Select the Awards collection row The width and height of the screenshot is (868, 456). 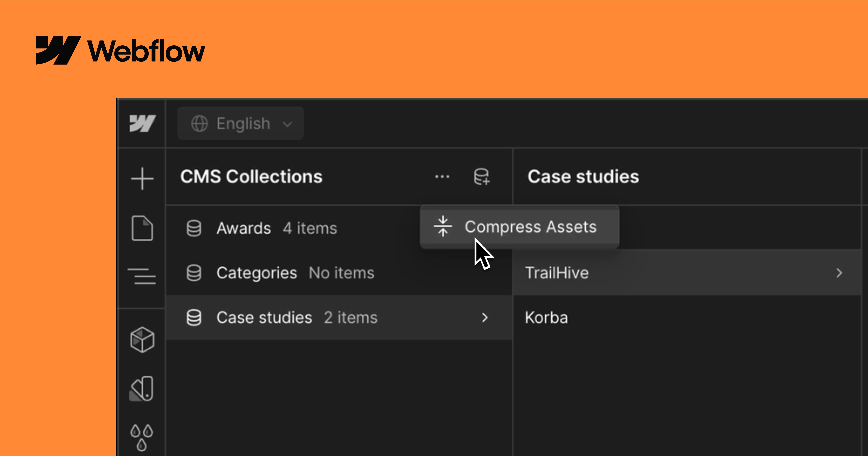pos(339,228)
